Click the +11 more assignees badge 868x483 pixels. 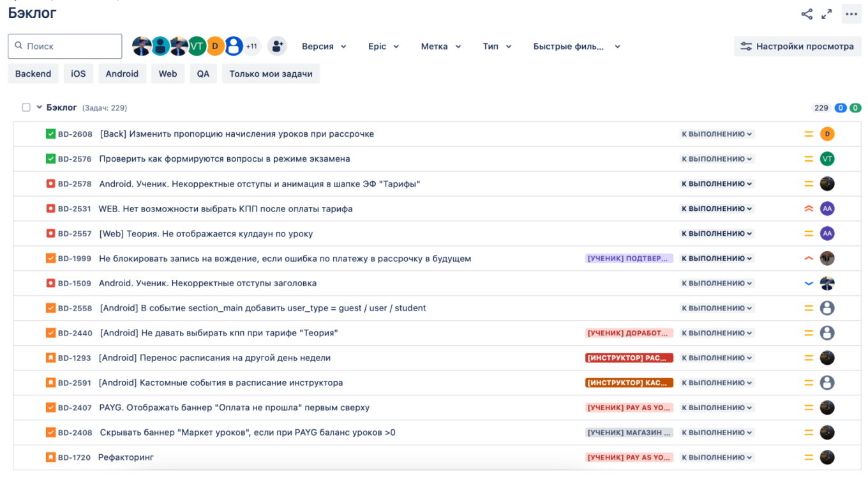(251, 46)
